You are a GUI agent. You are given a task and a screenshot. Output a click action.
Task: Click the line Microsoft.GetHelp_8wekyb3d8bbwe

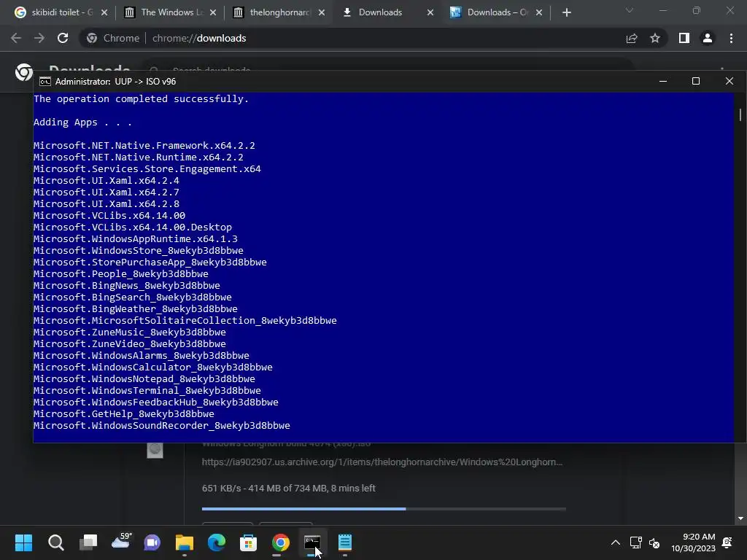124,414
